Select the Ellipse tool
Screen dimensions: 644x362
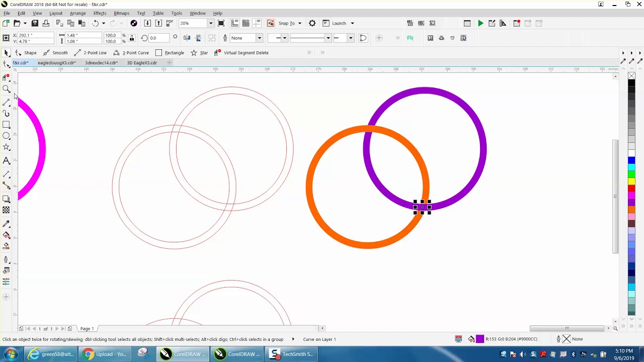click(6, 136)
